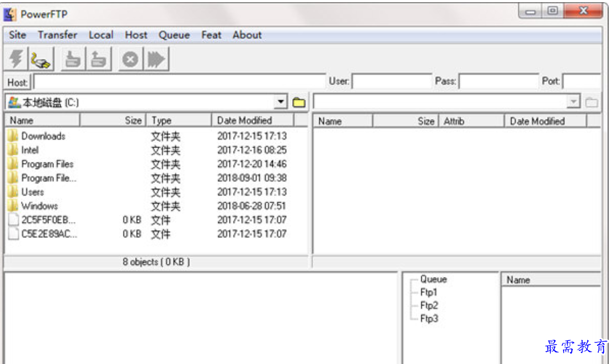Screen dimensions: 612x364
Task: Click the remote folder browse icon
Action: 592,102
